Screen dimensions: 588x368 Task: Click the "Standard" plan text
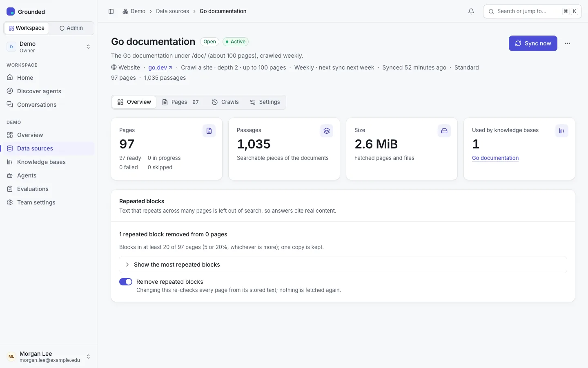(467, 67)
